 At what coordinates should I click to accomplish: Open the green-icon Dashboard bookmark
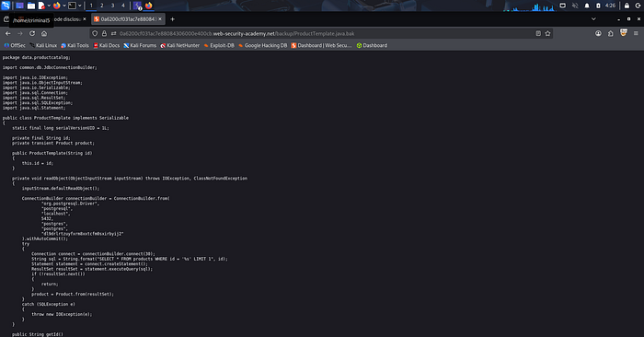372,45
